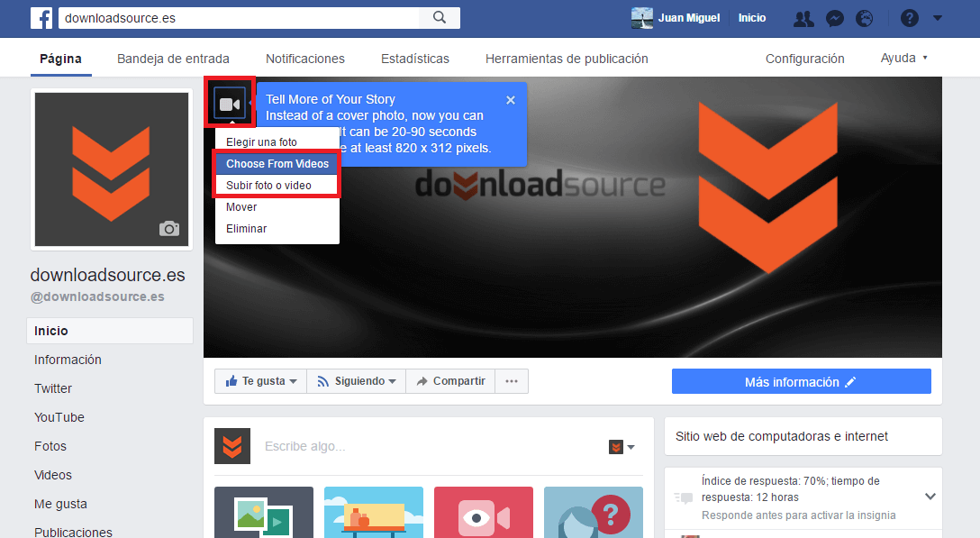
Task: Select Inicio in the left sidebar
Action: [x=110, y=331]
